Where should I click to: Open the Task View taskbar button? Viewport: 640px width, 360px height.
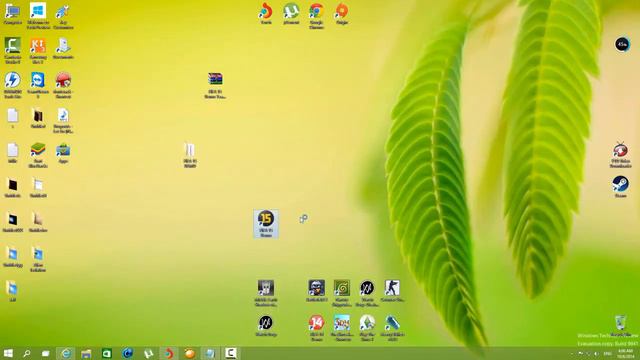click(x=46, y=353)
